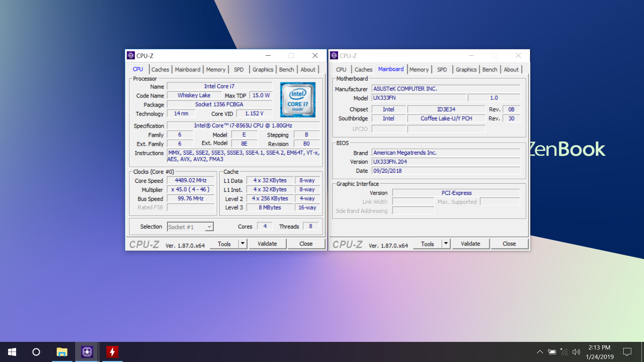The width and height of the screenshot is (644, 362).
Task: Click Close button in left CPU-Z window
Action: pyautogui.click(x=306, y=244)
